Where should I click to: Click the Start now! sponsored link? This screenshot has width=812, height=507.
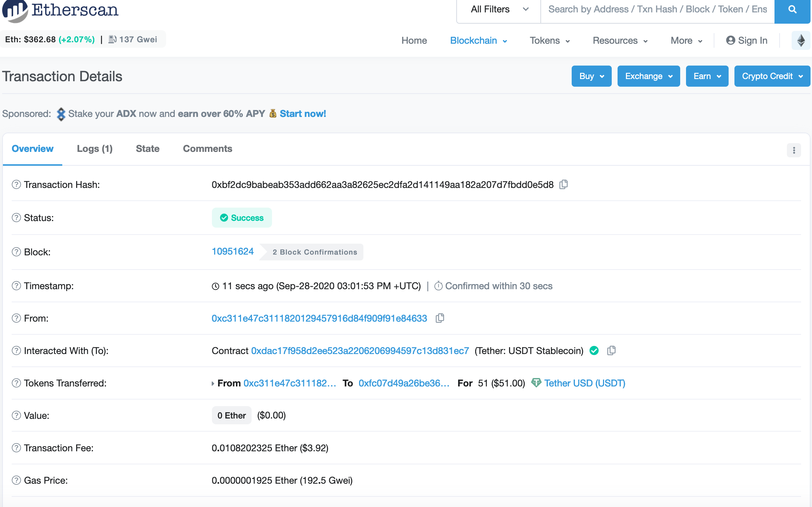[303, 114]
